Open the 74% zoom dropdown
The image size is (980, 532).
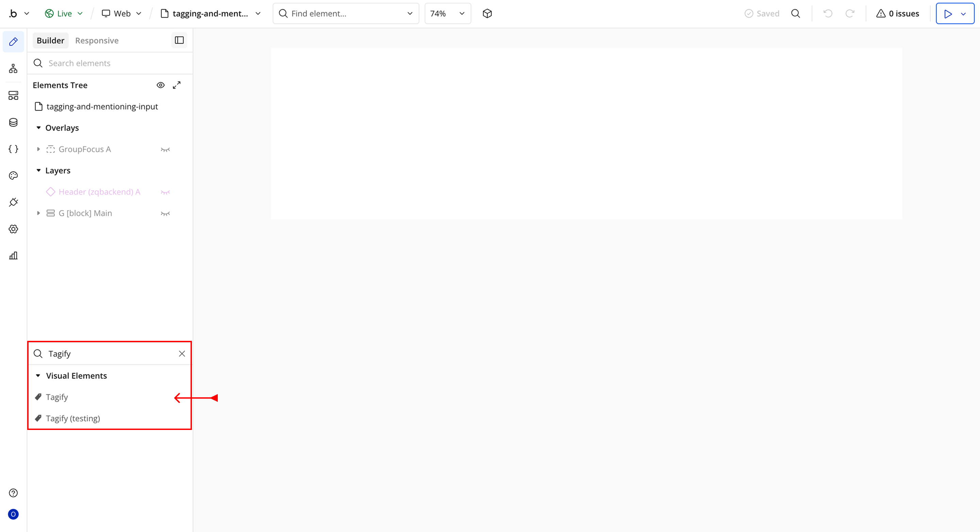point(447,14)
